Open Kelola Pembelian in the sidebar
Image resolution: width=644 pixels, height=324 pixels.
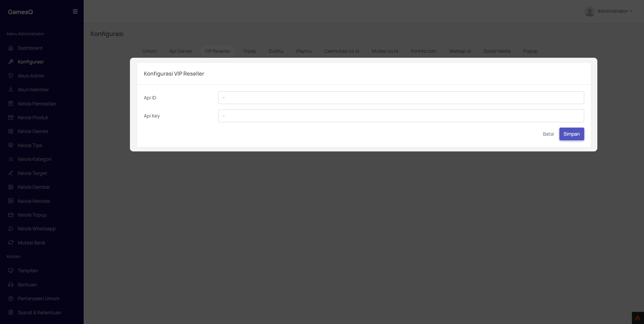pyautogui.click(x=37, y=104)
